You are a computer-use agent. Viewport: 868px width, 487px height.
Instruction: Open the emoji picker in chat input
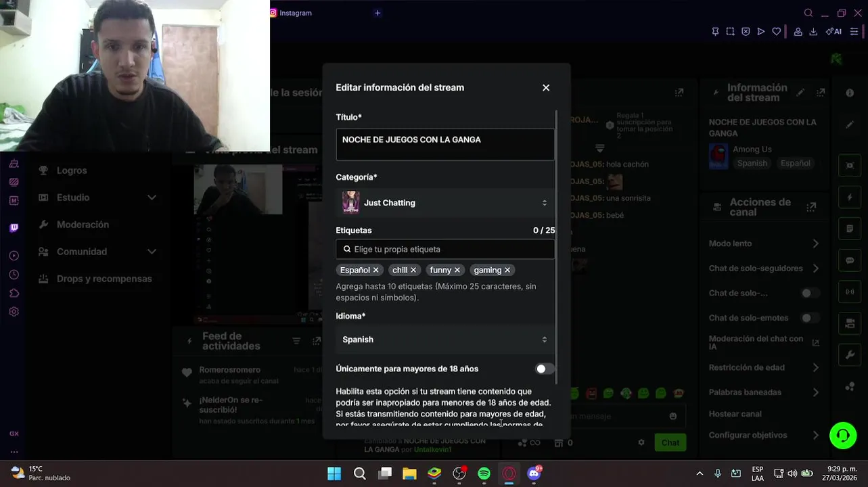tap(673, 417)
